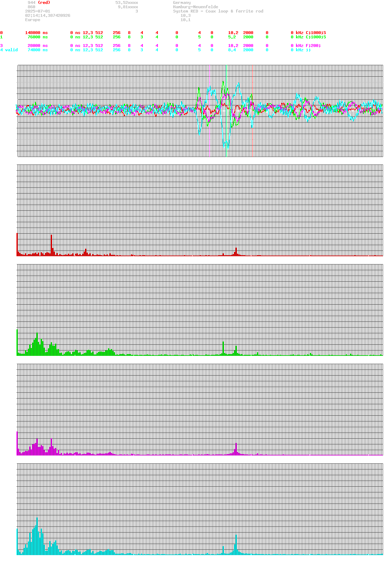Click "System RED - Coax loop & ferrite rod"
The width and height of the screenshot is (392, 563).
tap(218, 11)
